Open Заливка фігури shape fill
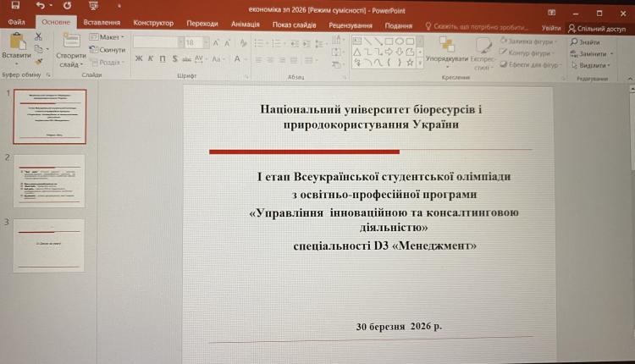This screenshot has width=635, height=364. 528,41
